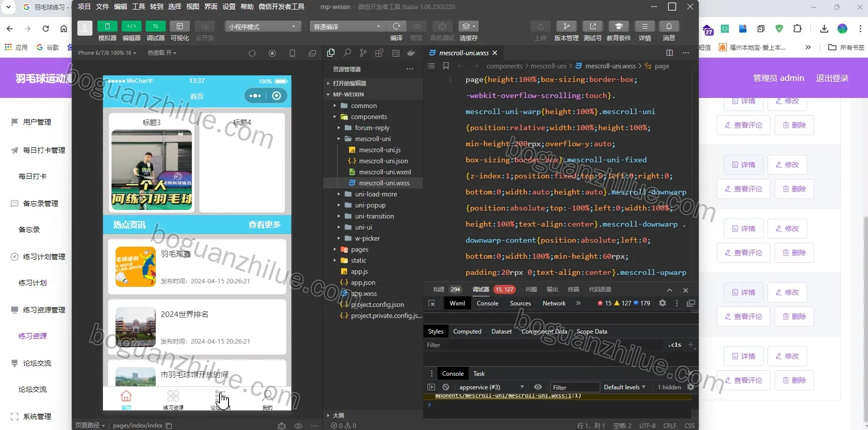Switch to the Sources tab
Viewport: 868px width, 430px height.
click(520, 303)
